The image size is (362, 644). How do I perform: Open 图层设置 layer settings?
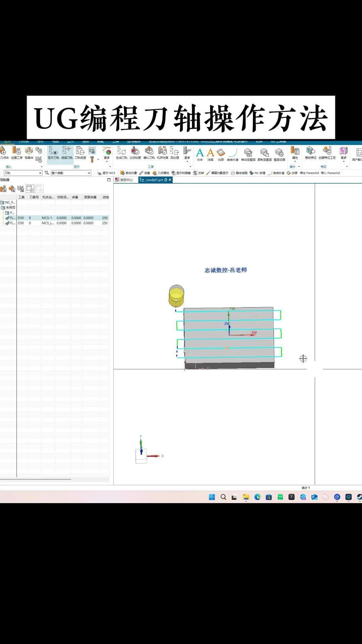279,155
